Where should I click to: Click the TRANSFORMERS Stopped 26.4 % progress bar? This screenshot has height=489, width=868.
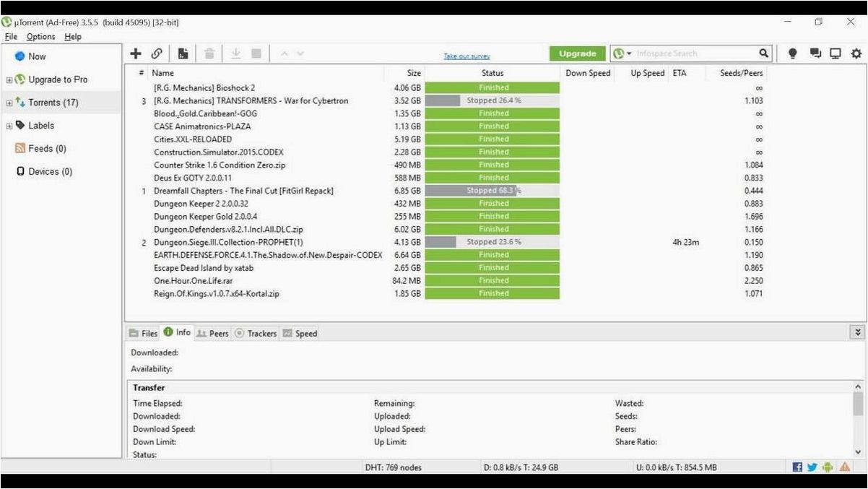tap(492, 100)
